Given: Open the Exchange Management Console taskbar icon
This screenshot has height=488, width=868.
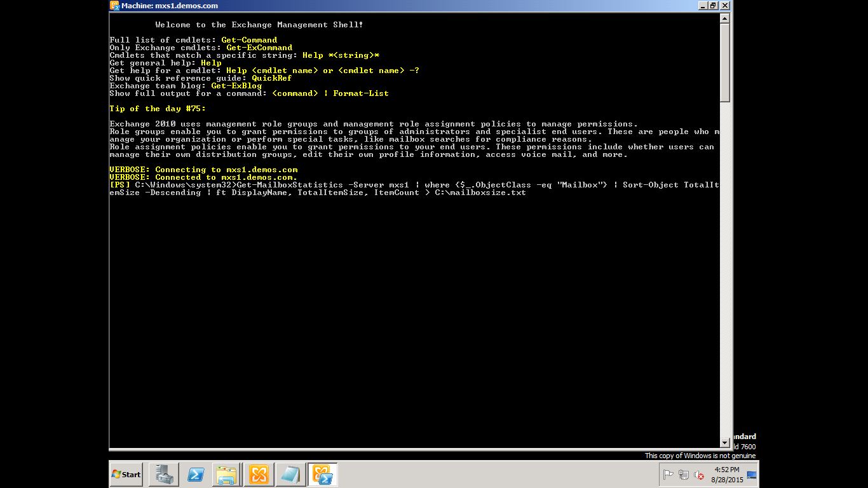Looking at the screenshot, I should (x=259, y=475).
